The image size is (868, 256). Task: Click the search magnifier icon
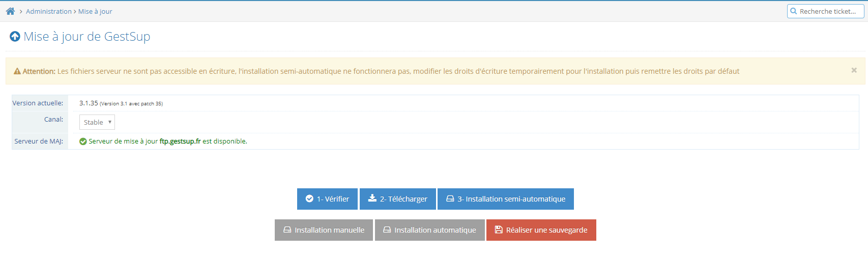[794, 11]
